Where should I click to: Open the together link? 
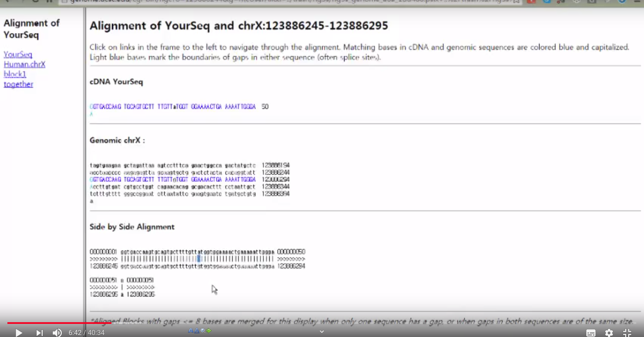point(18,84)
